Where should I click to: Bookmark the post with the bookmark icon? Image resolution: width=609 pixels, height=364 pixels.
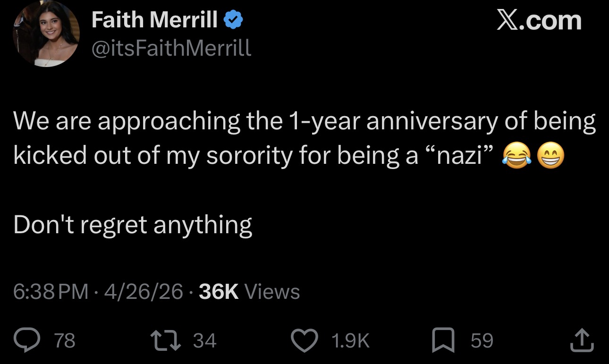pos(444,340)
